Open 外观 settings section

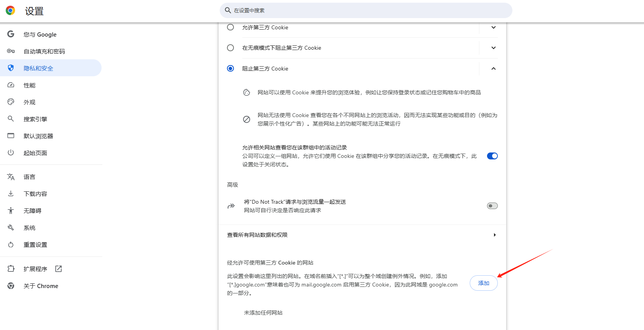(29, 102)
